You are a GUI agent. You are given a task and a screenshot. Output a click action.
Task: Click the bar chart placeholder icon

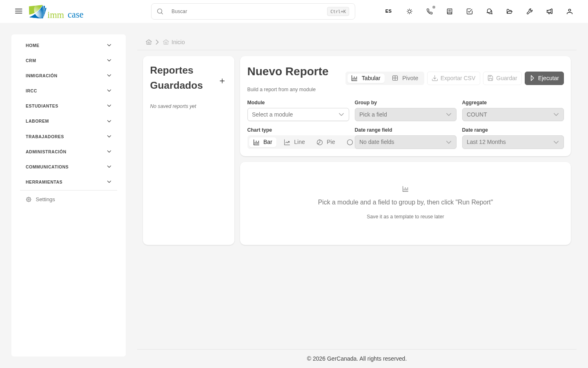pos(405,189)
